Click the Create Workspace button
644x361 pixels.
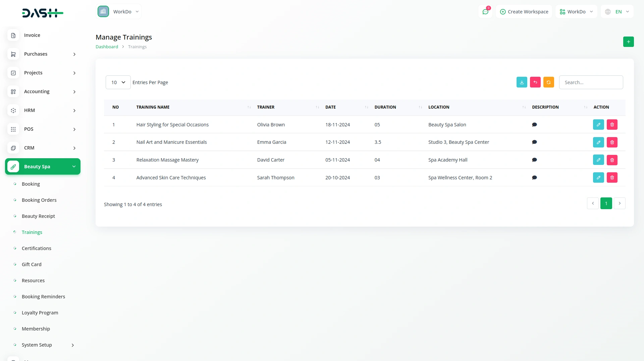coord(524,12)
